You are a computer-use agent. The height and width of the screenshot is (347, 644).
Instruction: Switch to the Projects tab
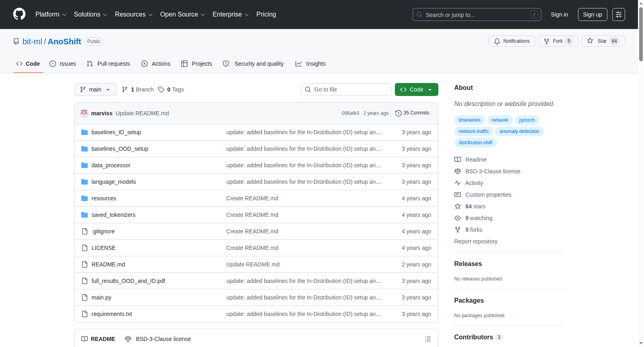196,64
